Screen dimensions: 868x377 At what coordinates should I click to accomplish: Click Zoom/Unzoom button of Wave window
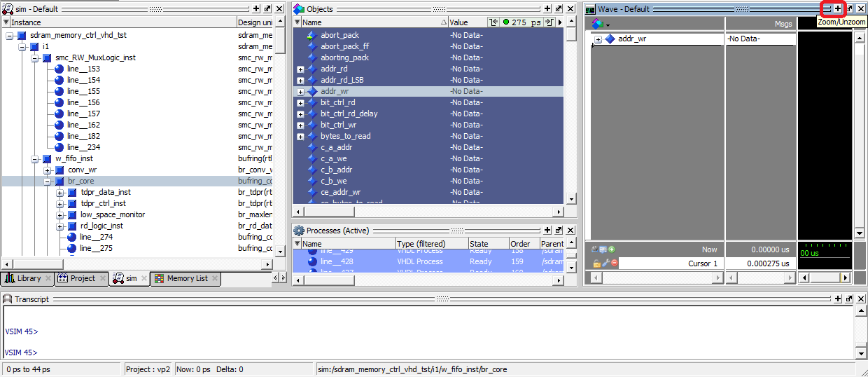click(x=838, y=9)
